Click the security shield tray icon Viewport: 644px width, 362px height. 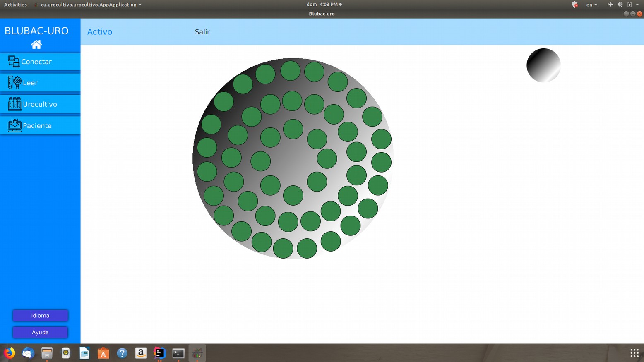pyautogui.click(x=574, y=5)
